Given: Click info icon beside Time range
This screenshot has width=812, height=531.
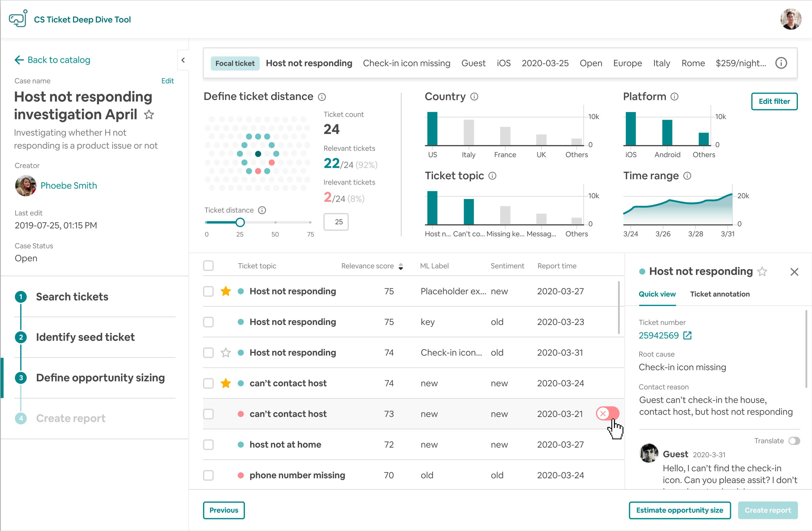Looking at the screenshot, I should 687,176.
